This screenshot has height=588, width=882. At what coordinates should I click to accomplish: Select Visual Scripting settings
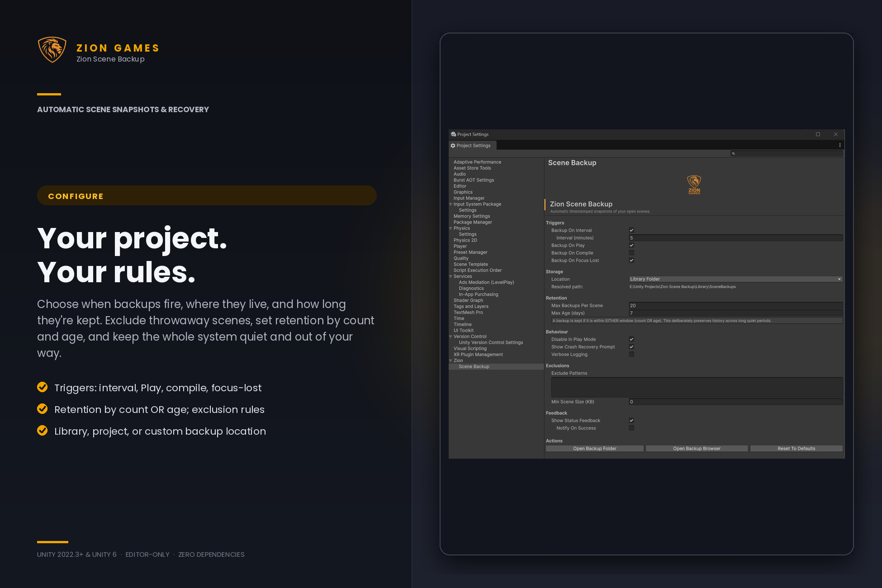(x=470, y=349)
